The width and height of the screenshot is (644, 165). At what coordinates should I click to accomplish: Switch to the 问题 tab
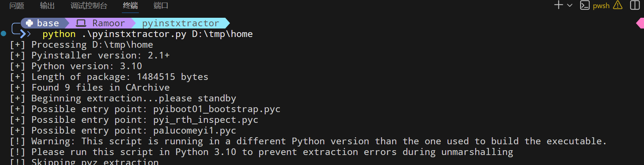pos(17,6)
